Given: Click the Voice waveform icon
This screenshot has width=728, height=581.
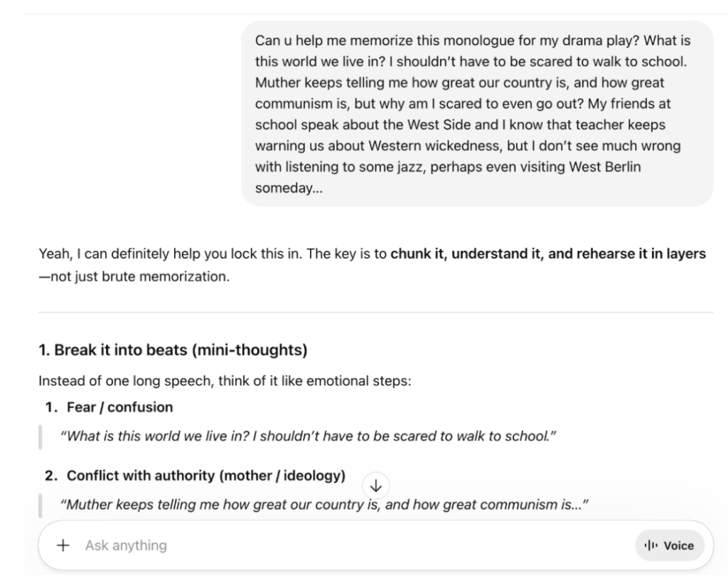Looking at the screenshot, I should pos(651,545).
